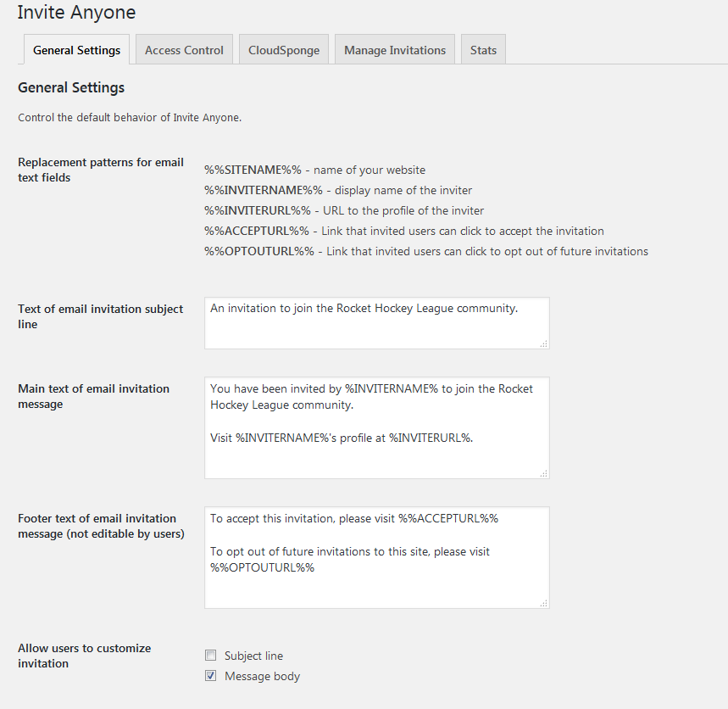
Task: Click into the main invitation message text box
Action: pos(376,428)
